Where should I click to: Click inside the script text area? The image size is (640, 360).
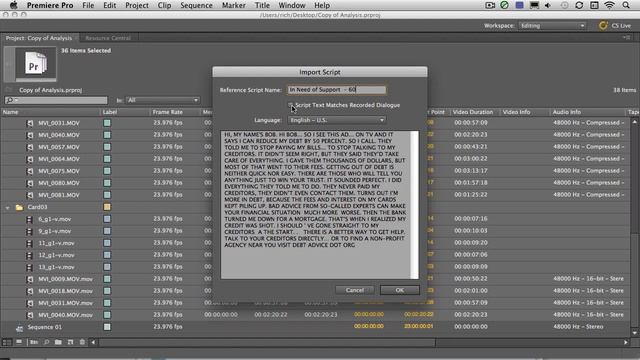[316, 205]
